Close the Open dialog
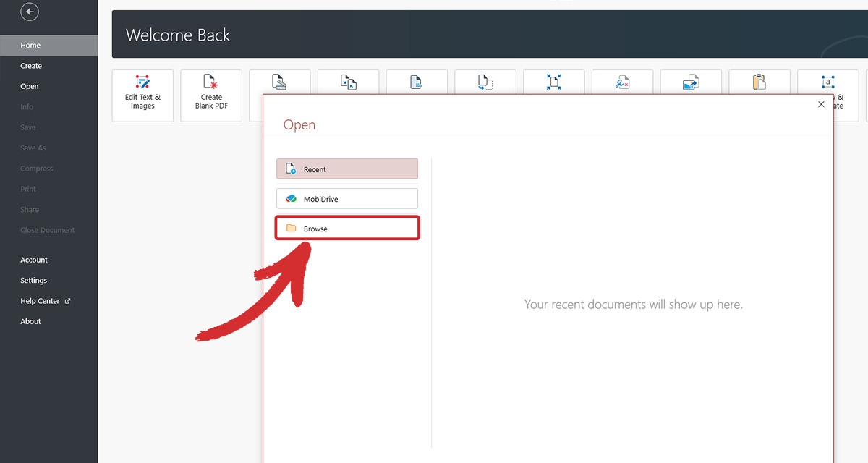Viewport: 868px width, 463px height. pos(821,104)
